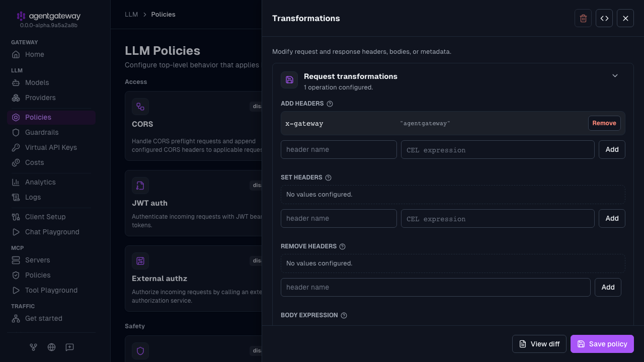Click Add button under Add Headers
The height and width of the screenshot is (362, 644).
612,149
